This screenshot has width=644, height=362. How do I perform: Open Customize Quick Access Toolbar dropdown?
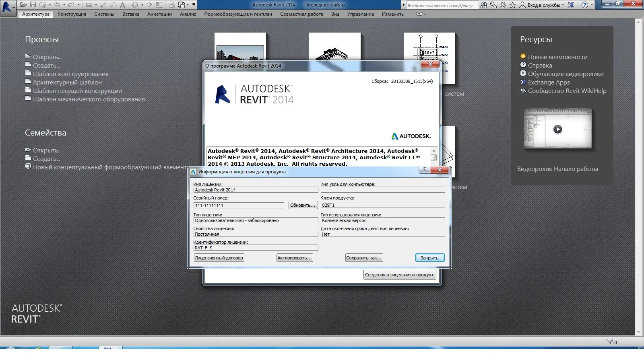coord(194,5)
